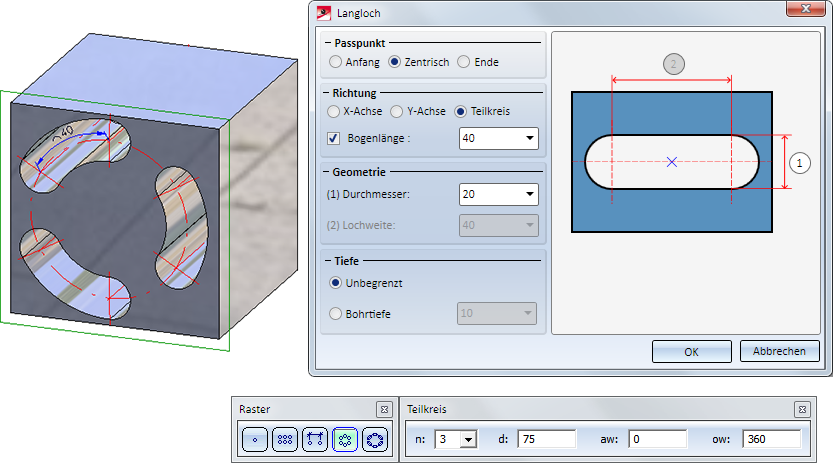Choose the rectangular grid raster icon
Viewport: 833px width, 463px height.
pos(285,440)
